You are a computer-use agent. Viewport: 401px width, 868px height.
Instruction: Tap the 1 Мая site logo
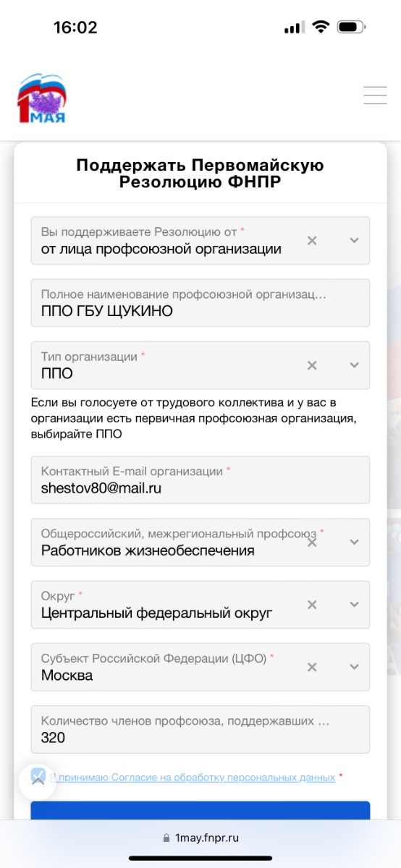pyautogui.click(x=41, y=98)
